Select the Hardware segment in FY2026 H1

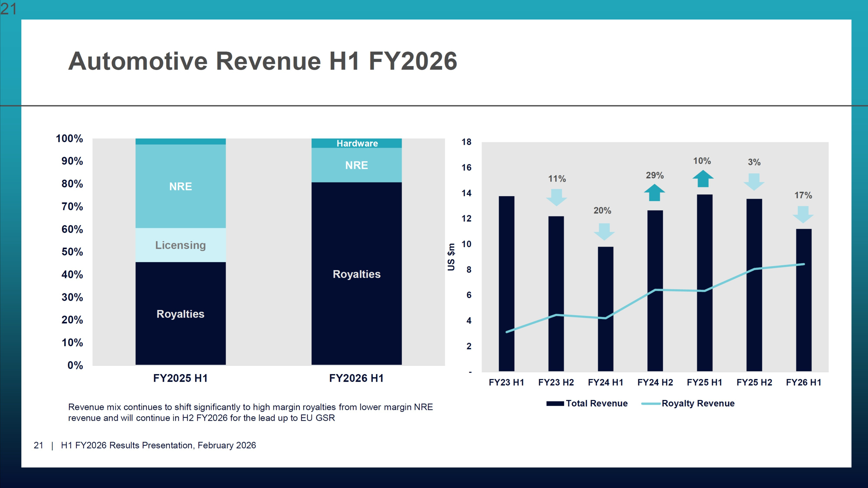click(x=357, y=143)
